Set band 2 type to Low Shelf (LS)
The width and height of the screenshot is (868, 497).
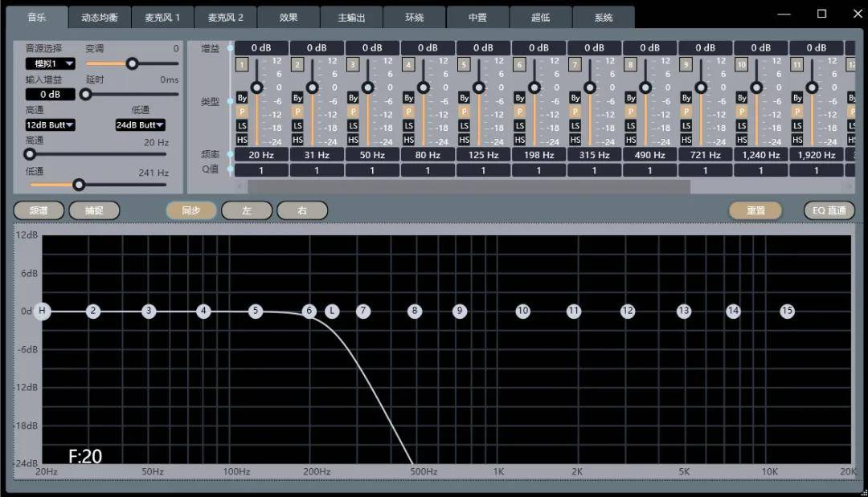pos(297,126)
